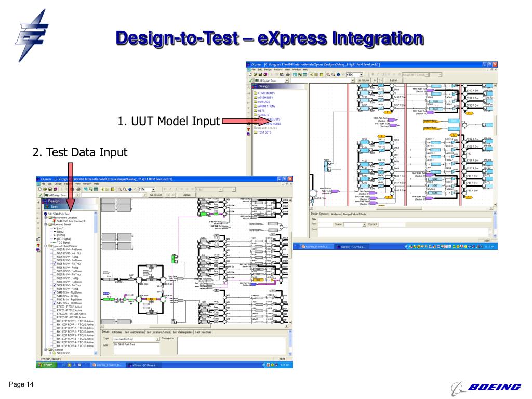Click green checkmark icon in upper window error bar
This screenshot has height=399, width=532.
tap(251, 81)
